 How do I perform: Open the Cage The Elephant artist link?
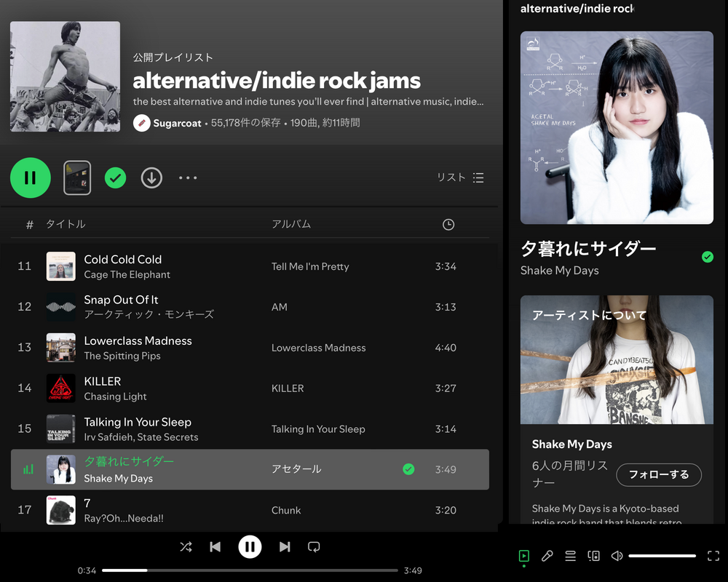click(127, 275)
